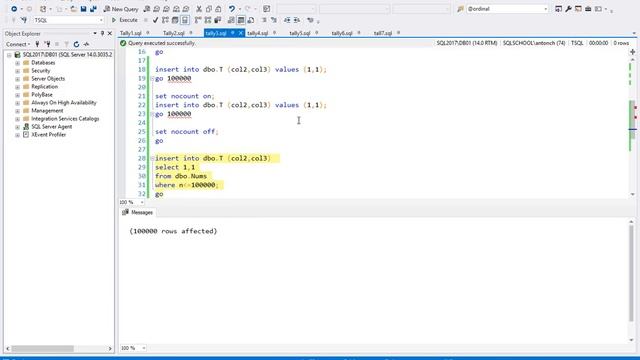Open the Connect dropdown in Object Explorer
The width and height of the screenshot is (640, 360).
[x=18, y=44]
